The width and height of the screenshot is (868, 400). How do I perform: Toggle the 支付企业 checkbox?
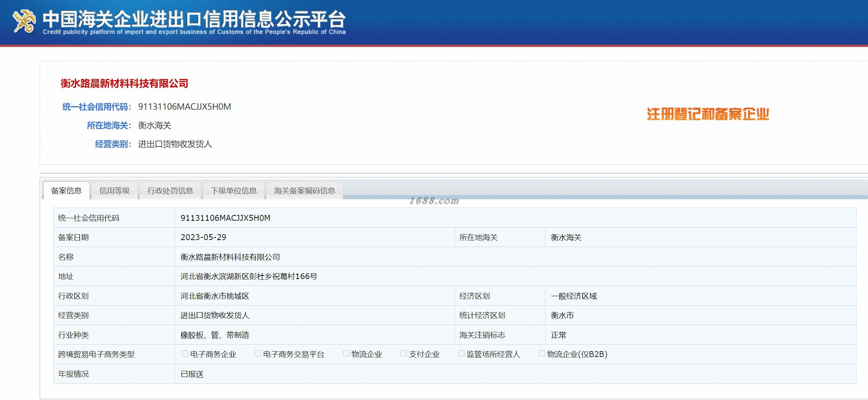pos(403,353)
